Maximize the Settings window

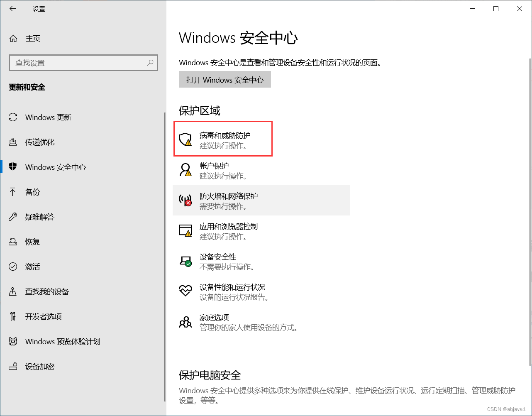(496, 9)
